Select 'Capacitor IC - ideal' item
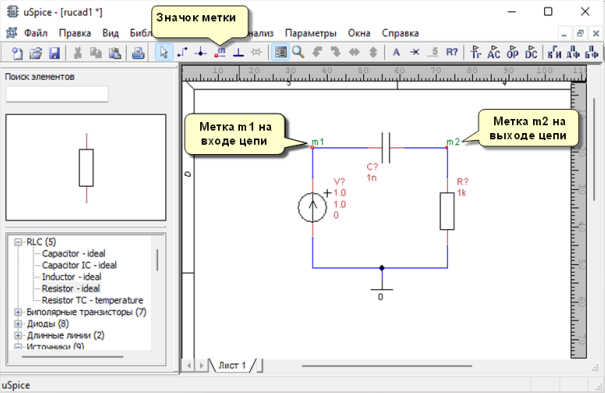 click(79, 265)
